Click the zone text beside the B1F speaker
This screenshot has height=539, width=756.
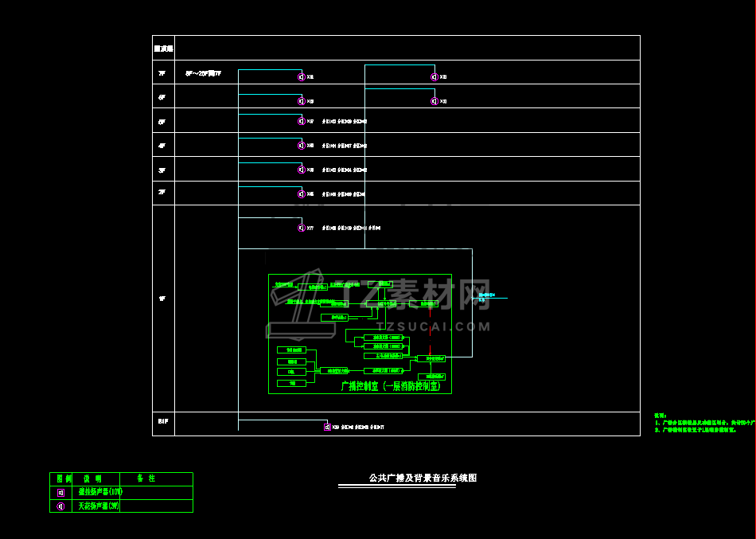(x=362, y=427)
